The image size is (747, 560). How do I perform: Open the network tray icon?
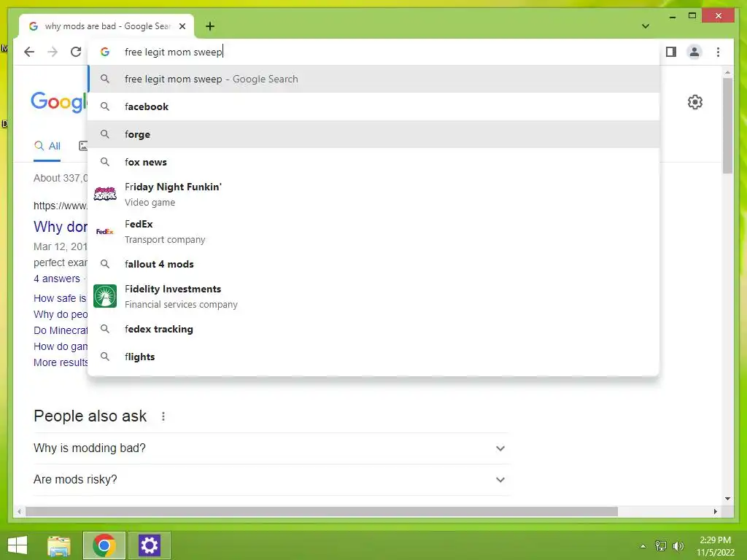[661, 546]
